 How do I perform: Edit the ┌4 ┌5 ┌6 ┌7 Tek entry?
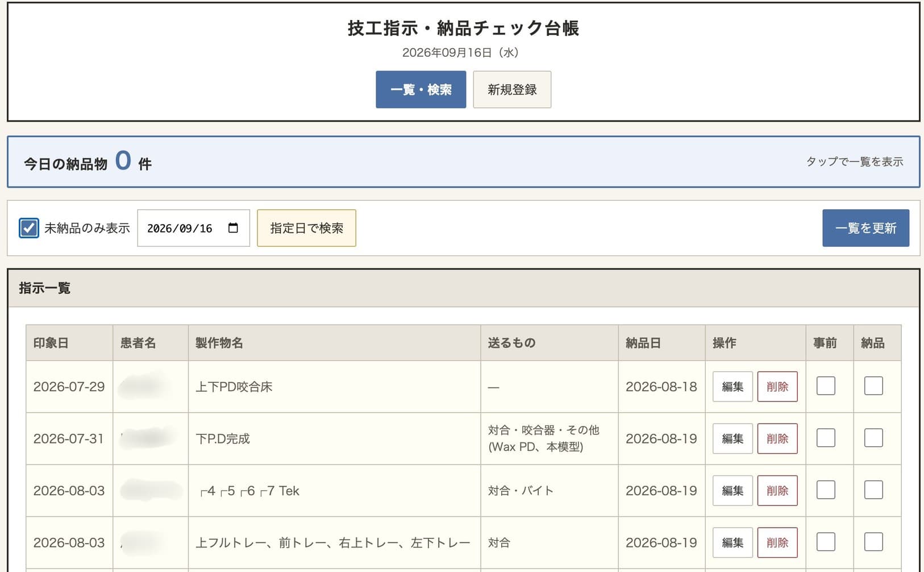tap(732, 491)
